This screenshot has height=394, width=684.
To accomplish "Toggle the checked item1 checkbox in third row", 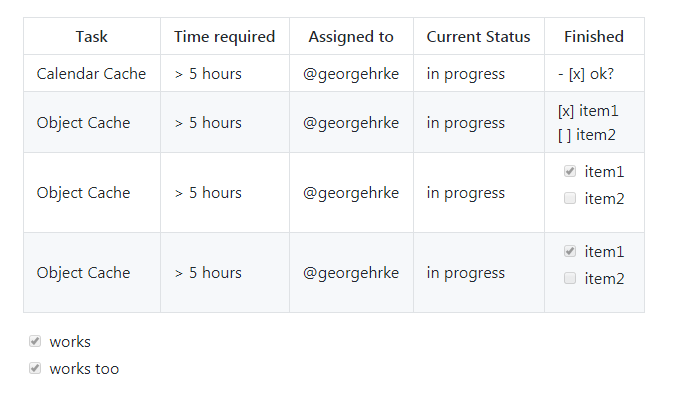I will (x=570, y=171).
